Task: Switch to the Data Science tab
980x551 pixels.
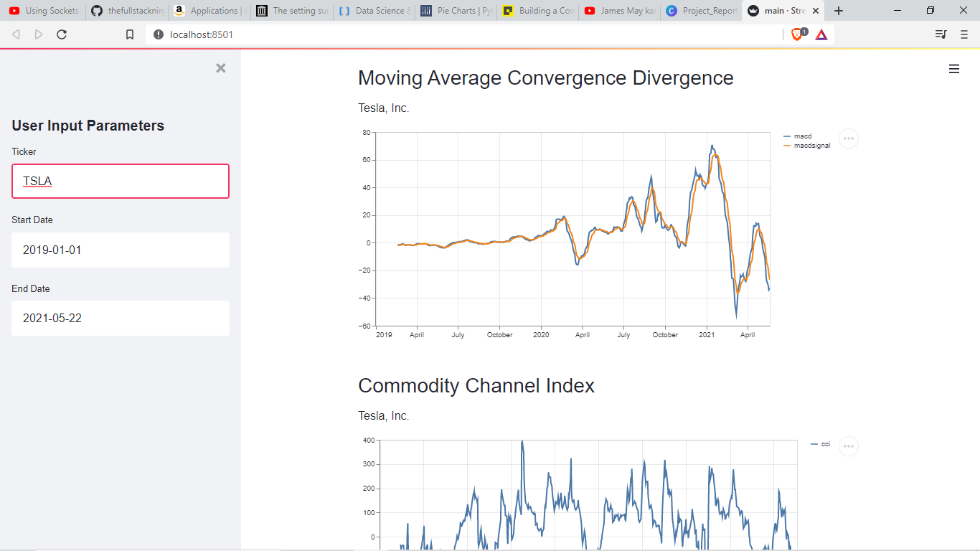Action: coord(374,11)
